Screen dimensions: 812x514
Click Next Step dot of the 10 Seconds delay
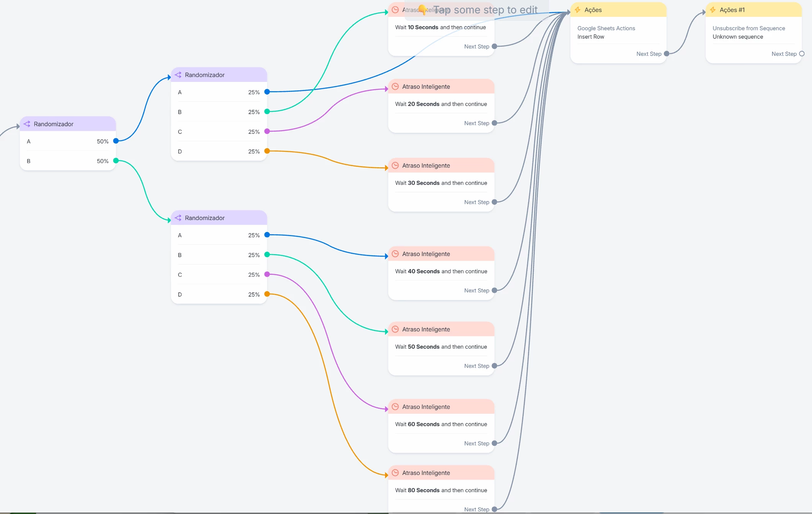pos(495,46)
